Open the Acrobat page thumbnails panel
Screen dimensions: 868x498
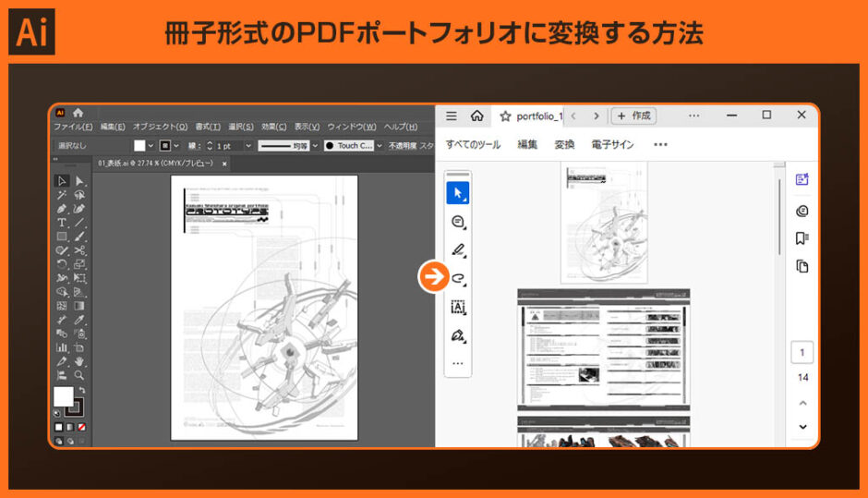[x=802, y=266]
